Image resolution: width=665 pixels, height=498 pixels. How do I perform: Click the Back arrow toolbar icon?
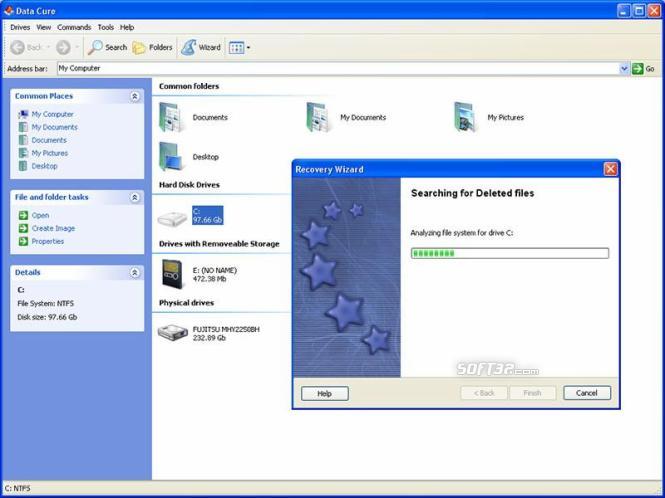[x=17, y=48]
